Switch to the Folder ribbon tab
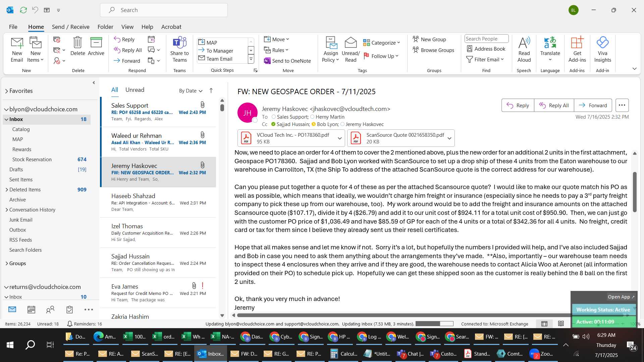This screenshot has width=644, height=362. pos(105,27)
